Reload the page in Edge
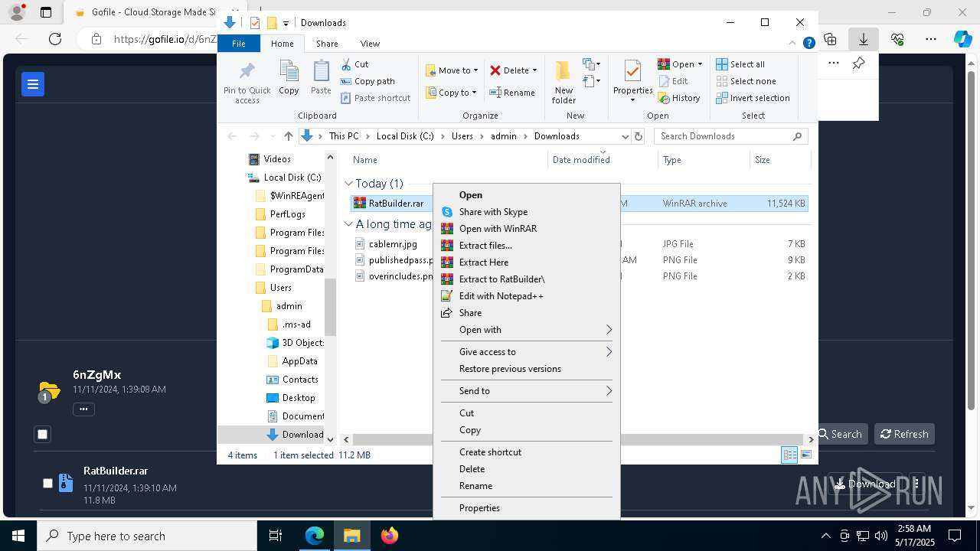 tap(55, 39)
